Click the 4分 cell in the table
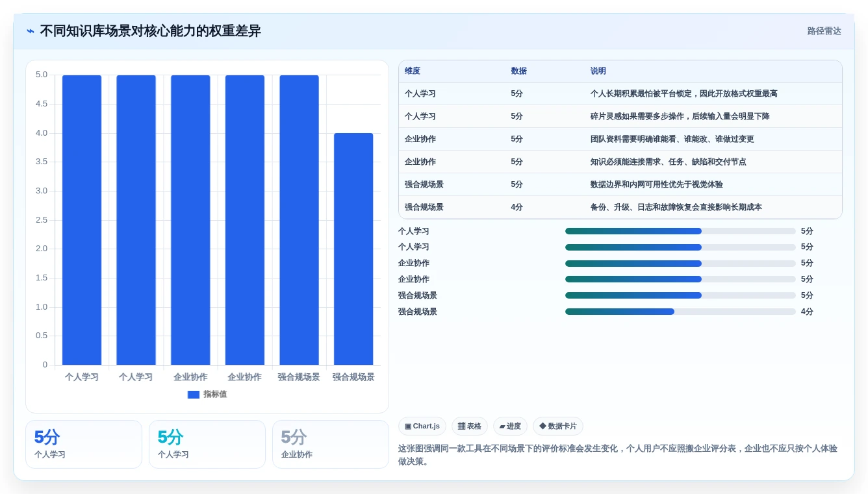 [x=517, y=207]
